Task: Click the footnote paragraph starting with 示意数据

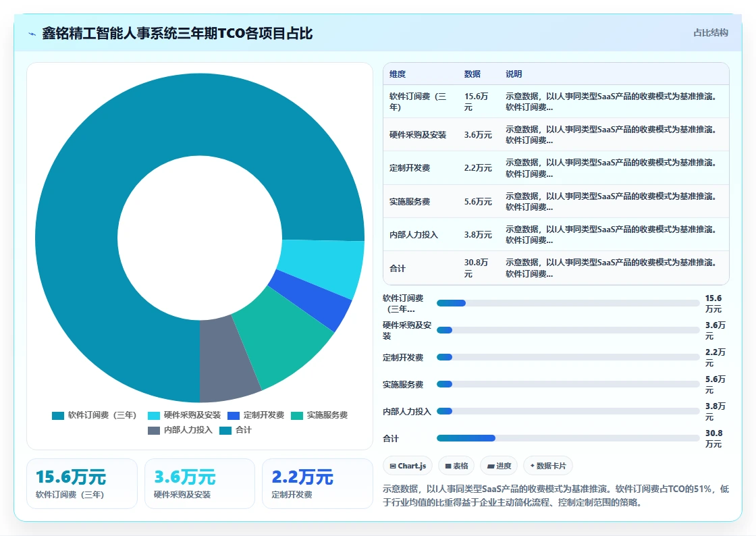Action: click(556, 495)
